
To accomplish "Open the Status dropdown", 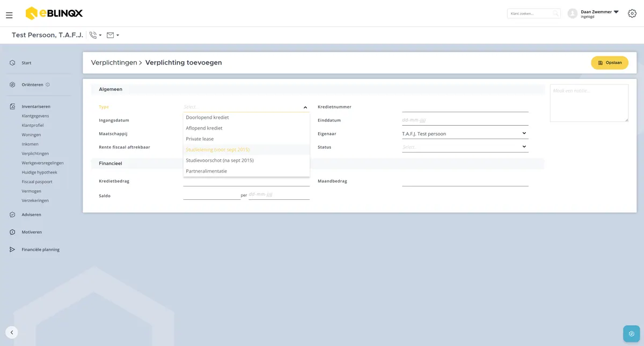I will pyautogui.click(x=465, y=147).
